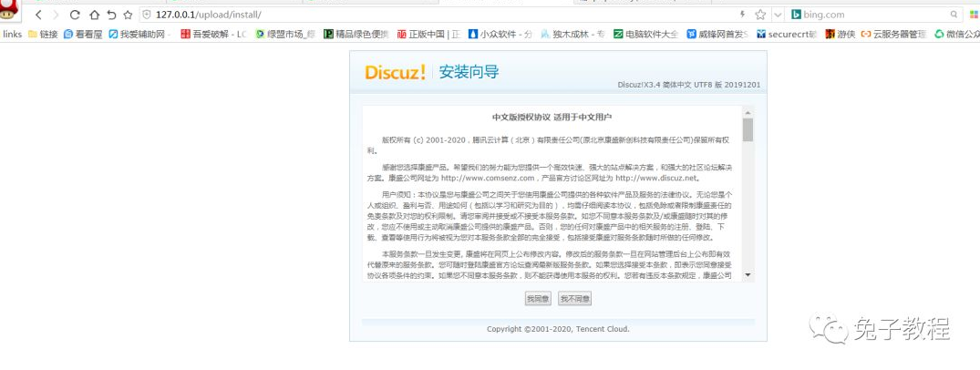The height and width of the screenshot is (370, 980).
Task: Open the 正版中国 bookmark
Action: [429, 35]
